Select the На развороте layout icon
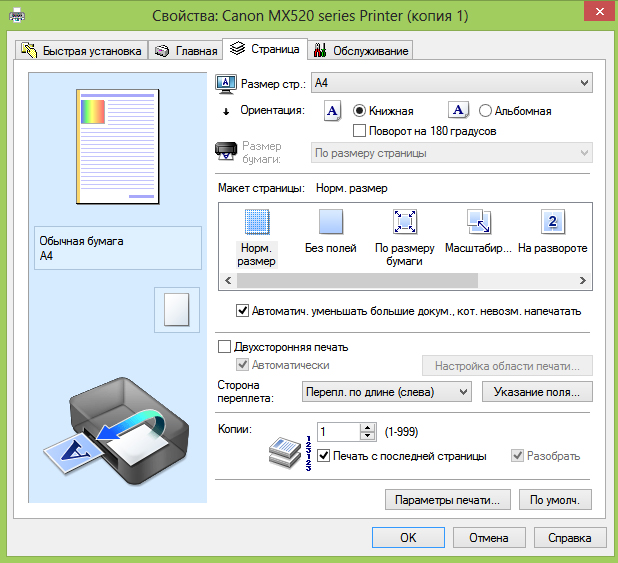The width and height of the screenshot is (618, 563). (552, 222)
